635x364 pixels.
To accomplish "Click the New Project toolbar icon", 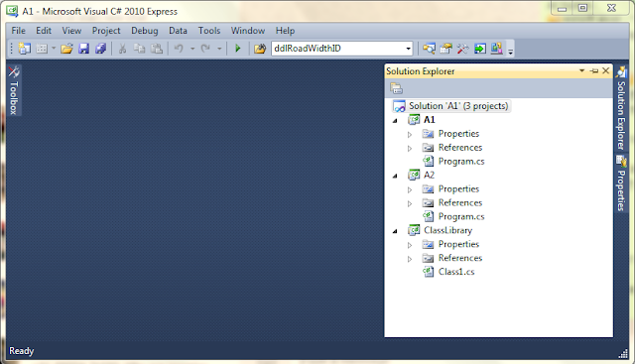I will (x=24, y=49).
